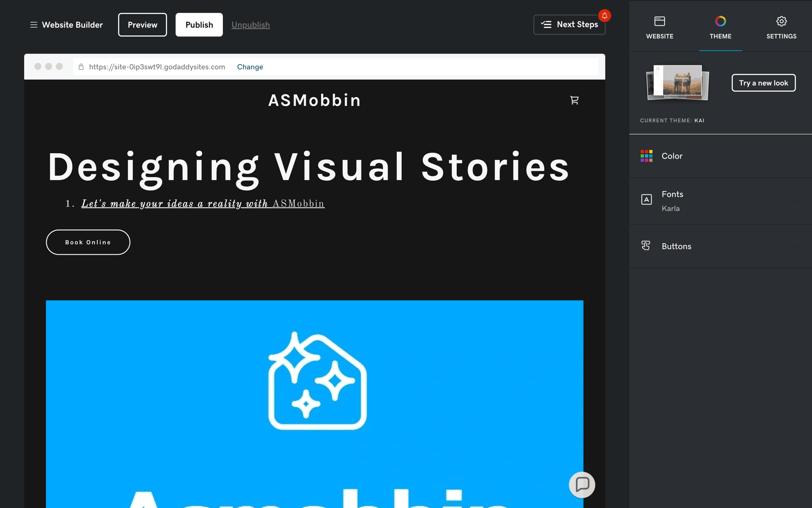The width and height of the screenshot is (812, 508).
Task: Select the blue ASMobbin logo image
Action: click(x=315, y=404)
